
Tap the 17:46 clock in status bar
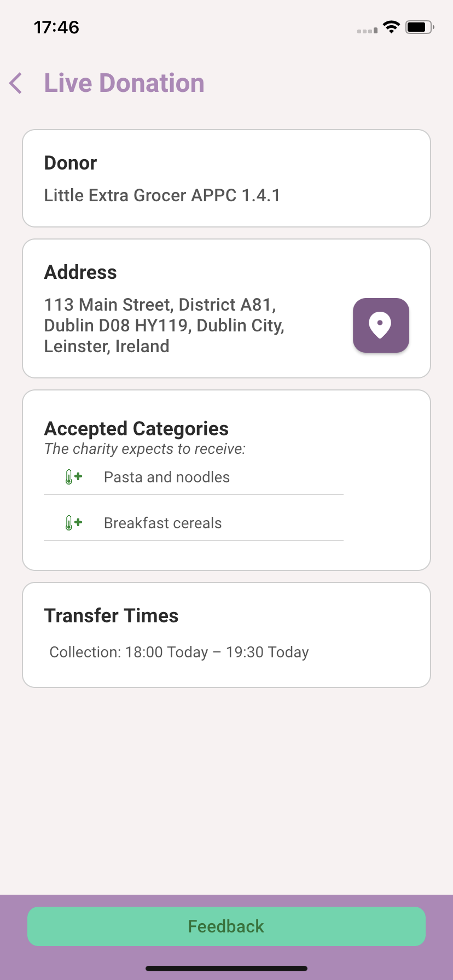[56, 27]
